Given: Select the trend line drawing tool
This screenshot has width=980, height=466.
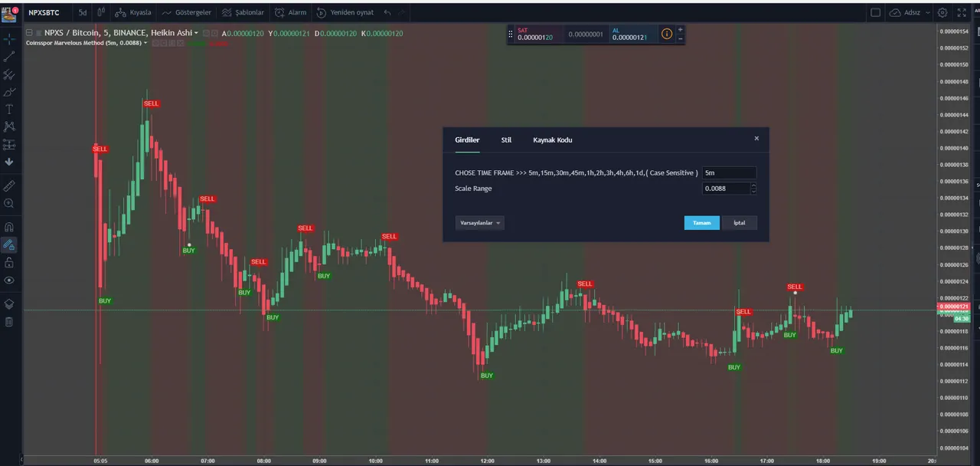Looking at the screenshot, I should point(9,57).
